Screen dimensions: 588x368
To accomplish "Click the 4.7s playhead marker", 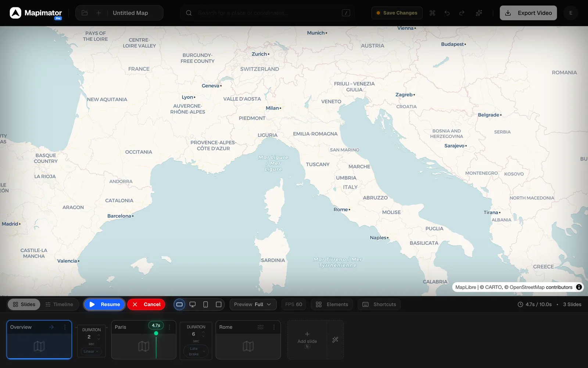I will coord(156,326).
